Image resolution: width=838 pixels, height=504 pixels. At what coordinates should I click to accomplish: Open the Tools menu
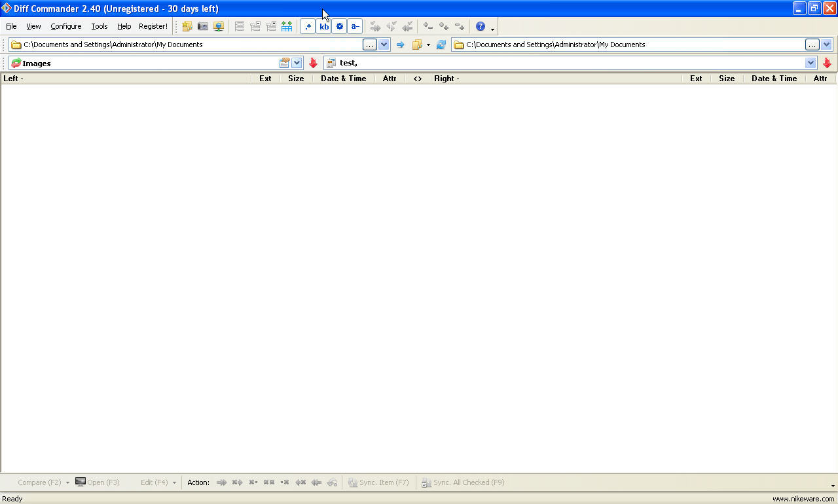(100, 26)
